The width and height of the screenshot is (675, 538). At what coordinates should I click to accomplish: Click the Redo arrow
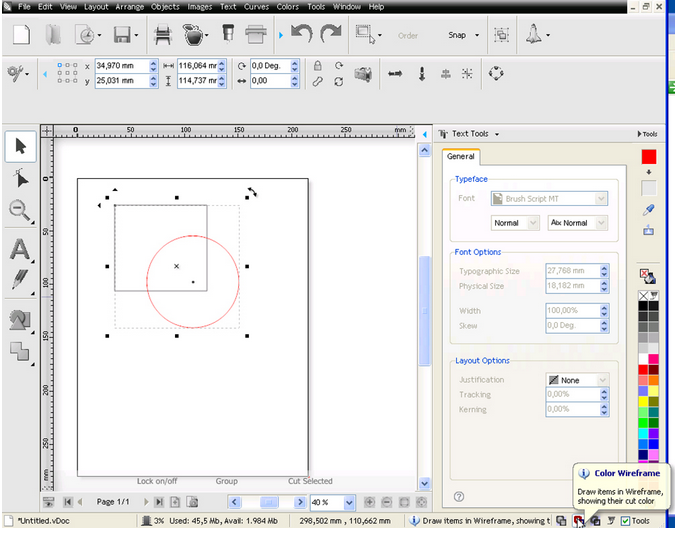point(331,34)
